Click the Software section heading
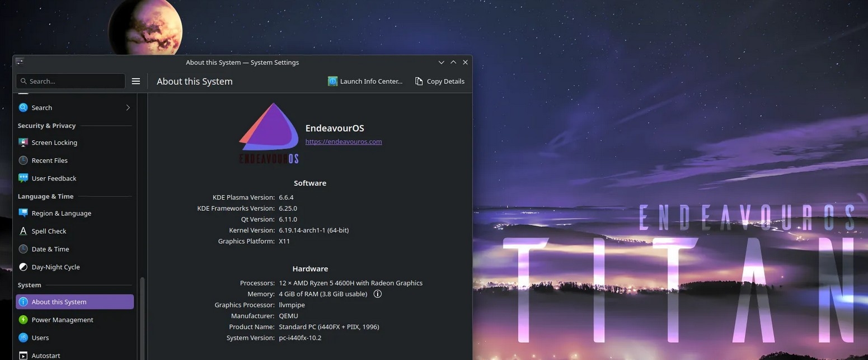 (310, 183)
